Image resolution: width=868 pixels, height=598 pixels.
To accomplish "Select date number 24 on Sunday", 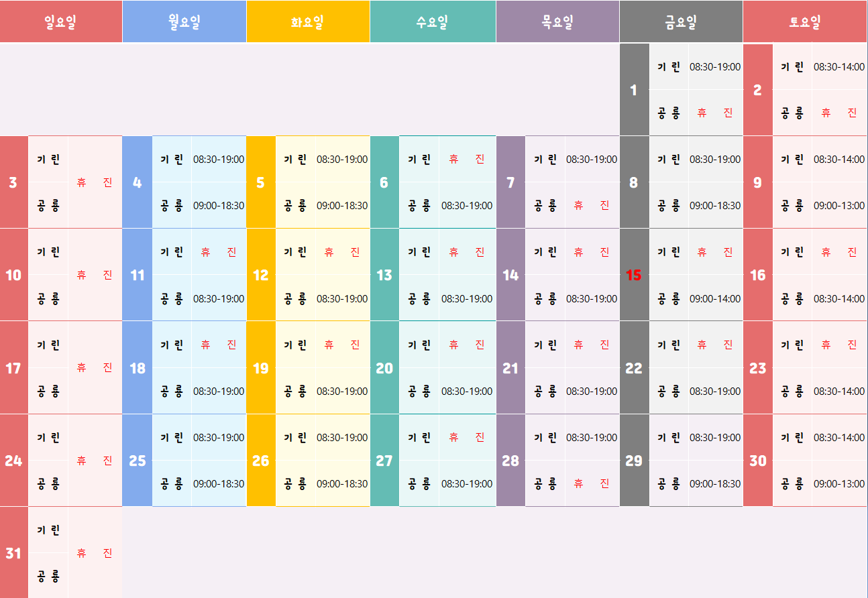I will coord(13,461).
